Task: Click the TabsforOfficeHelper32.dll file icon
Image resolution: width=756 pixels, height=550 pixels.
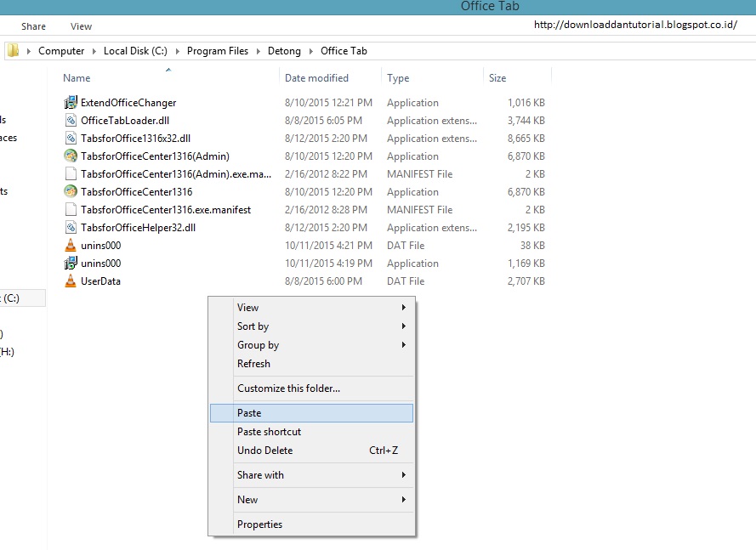Action: click(x=71, y=228)
